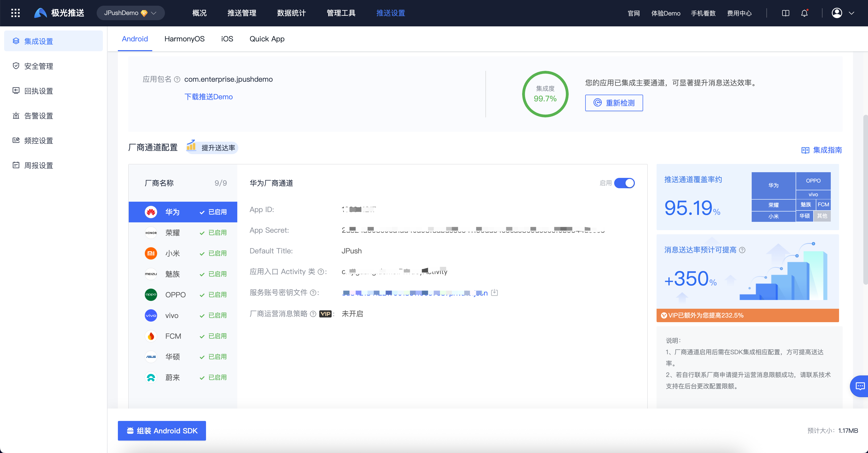Click help icon next to 消息送达率预计可提高
This screenshot has width=868, height=453.
tap(742, 250)
